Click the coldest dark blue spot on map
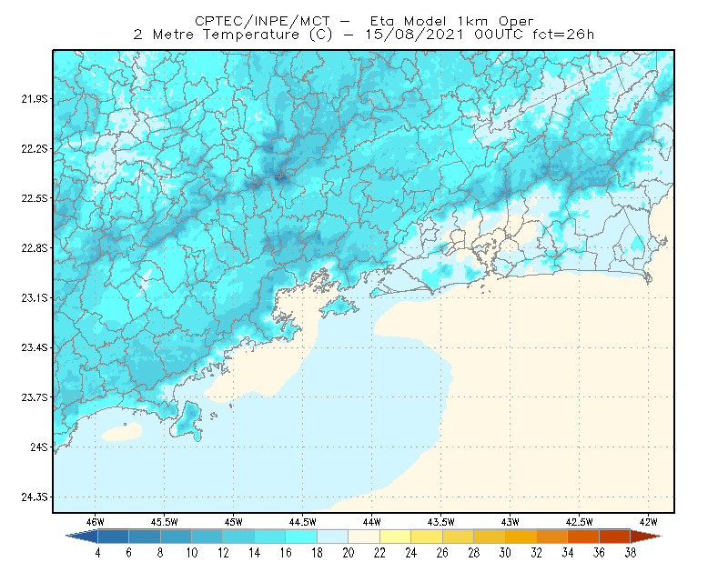 tap(280, 176)
